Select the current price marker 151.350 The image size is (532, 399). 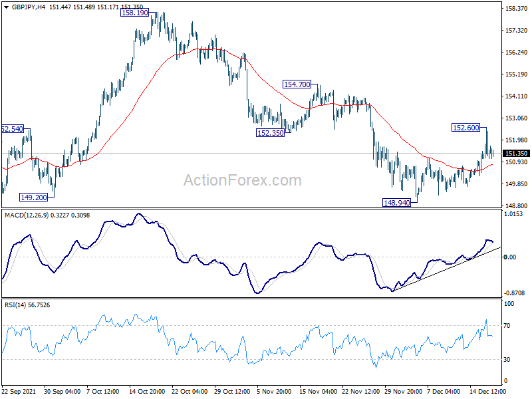click(x=516, y=154)
